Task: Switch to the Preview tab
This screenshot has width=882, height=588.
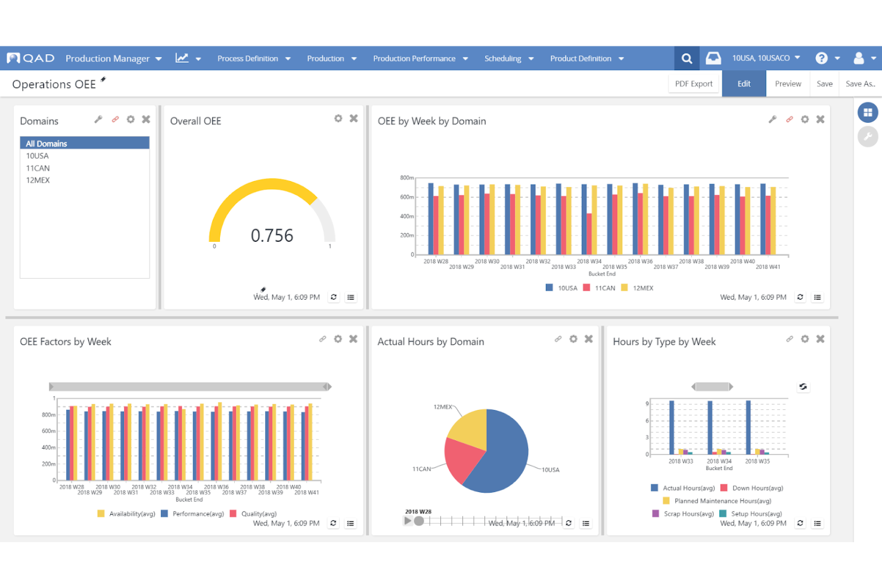Action: pos(787,83)
